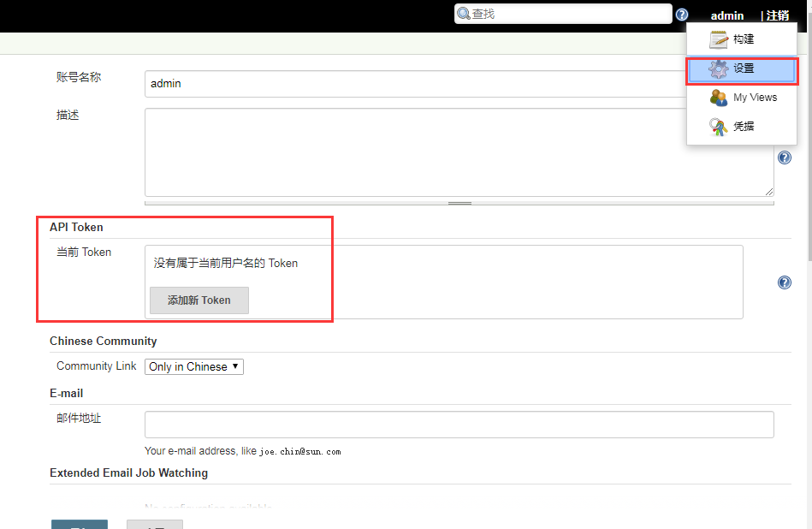Click the 邮件地址 input field
812x529 pixels.
tap(459, 425)
